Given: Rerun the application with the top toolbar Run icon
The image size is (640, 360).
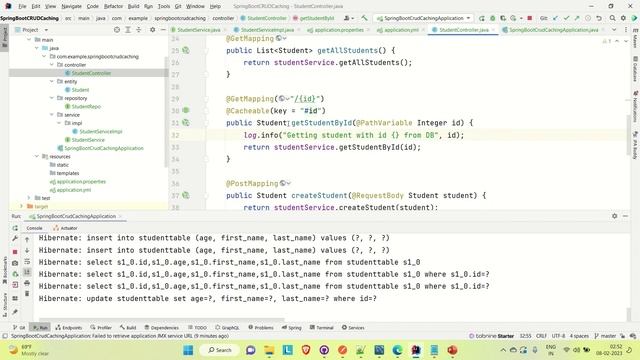Looking at the screenshot, I should (x=482, y=18).
